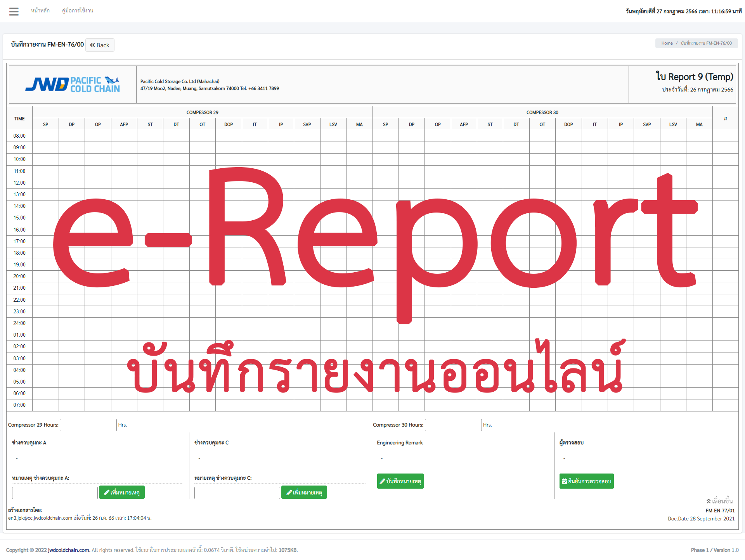This screenshot has width=745, height=560.
Task: Click the pencil icon on เพิ่มหมายเหตุ for กะ A
Action: point(107,492)
